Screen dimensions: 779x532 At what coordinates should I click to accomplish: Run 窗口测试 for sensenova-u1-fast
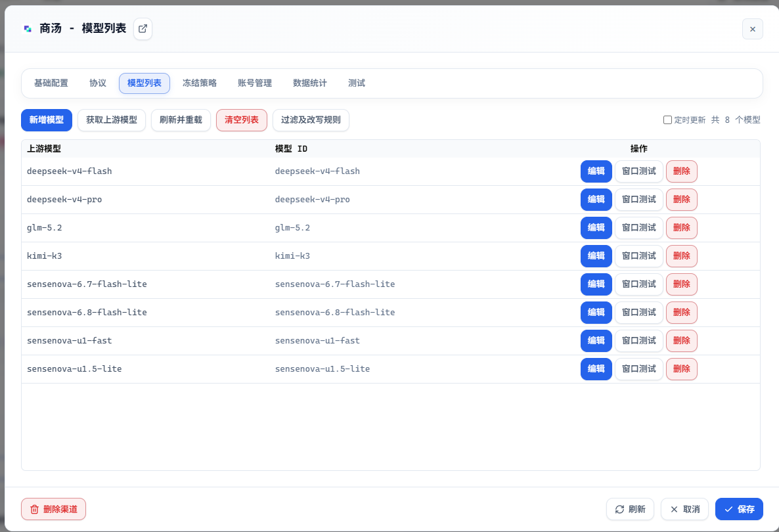click(x=639, y=342)
